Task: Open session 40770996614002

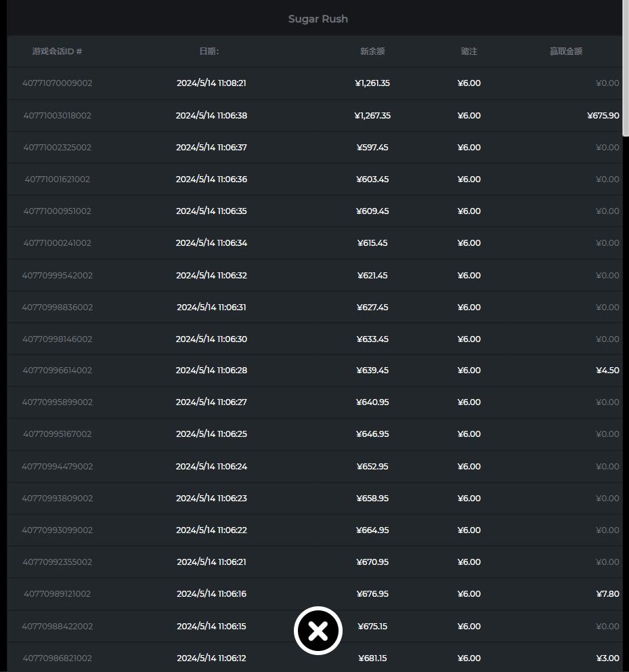Action: (x=58, y=371)
